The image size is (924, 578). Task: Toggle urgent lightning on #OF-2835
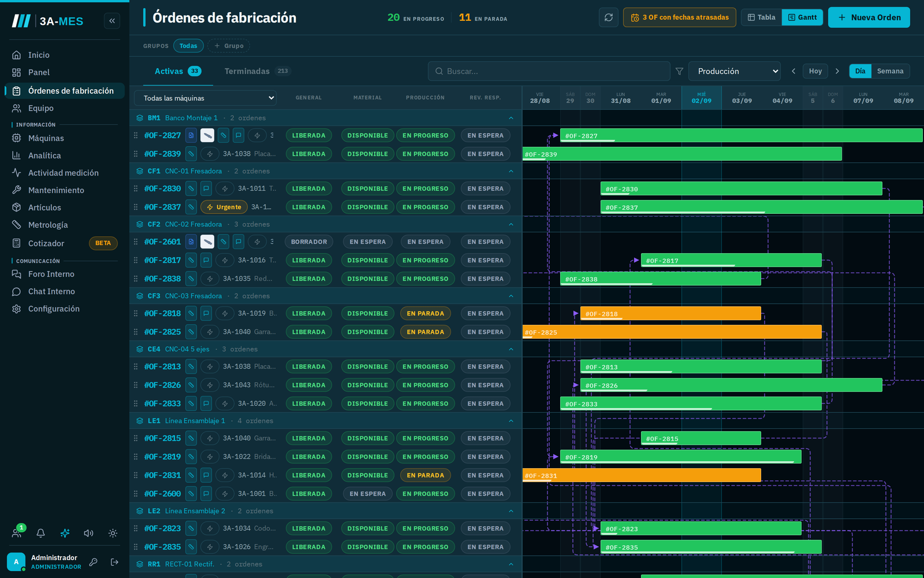[210, 547]
